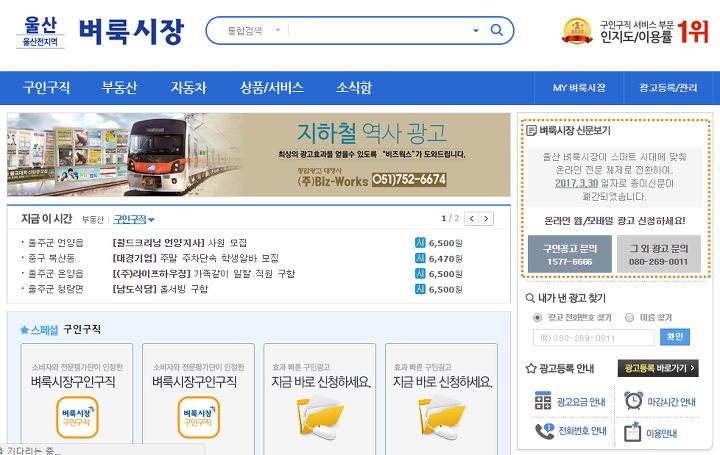Open the 부동산 menu

pos(119,87)
